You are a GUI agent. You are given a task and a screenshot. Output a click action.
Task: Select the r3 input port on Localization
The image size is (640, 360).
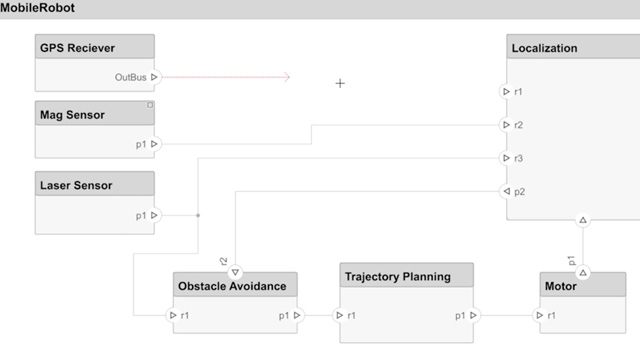[x=506, y=158]
